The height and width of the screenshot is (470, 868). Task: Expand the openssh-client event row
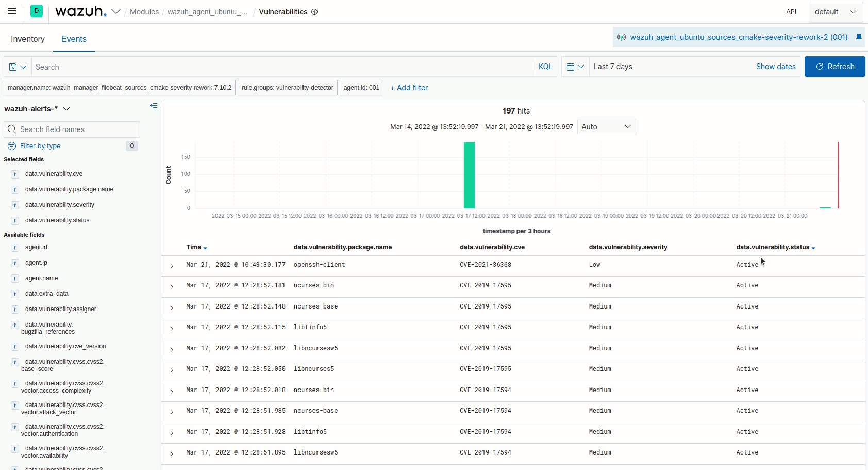click(171, 266)
